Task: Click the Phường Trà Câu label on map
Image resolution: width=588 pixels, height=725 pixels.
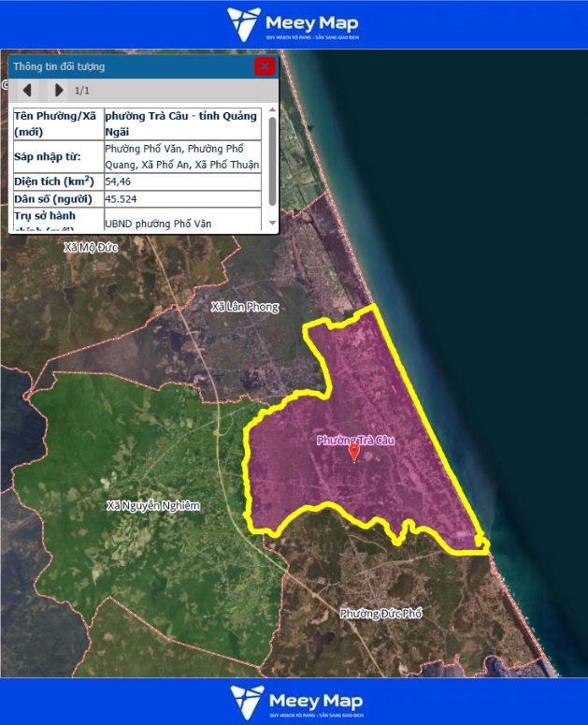Action: click(356, 440)
